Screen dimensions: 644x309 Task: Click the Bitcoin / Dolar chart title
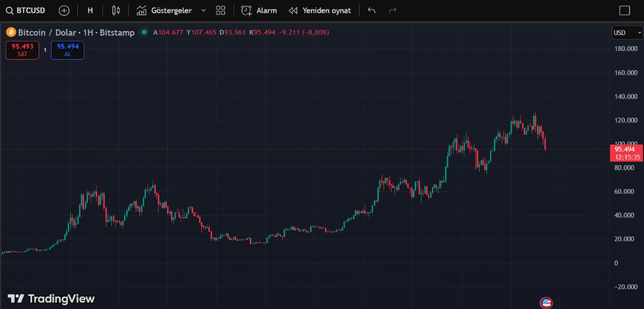76,32
